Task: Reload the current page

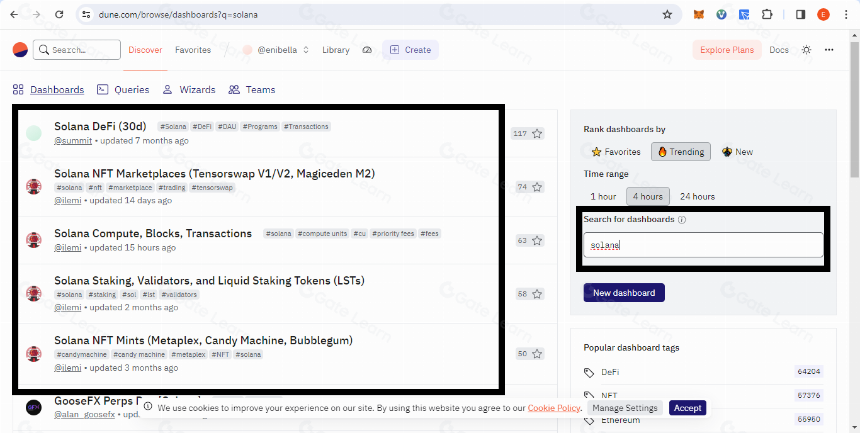Action: click(x=59, y=15)
